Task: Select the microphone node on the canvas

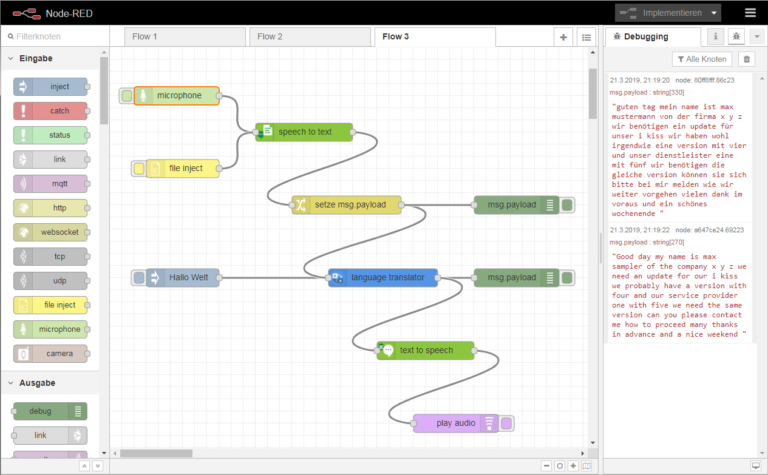Action: click(177, 95)
